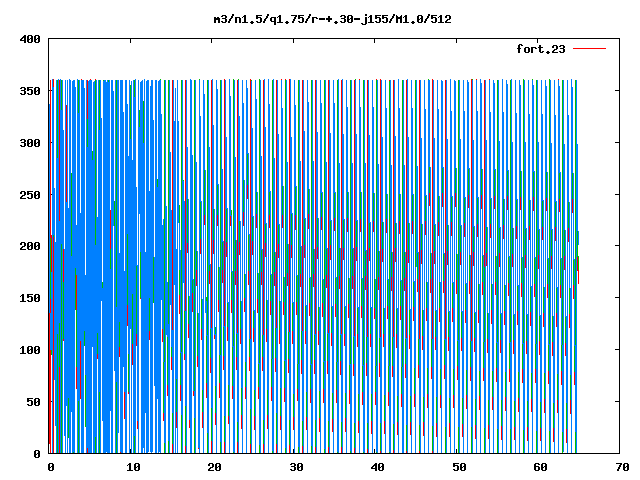Click the red legend line sample

pyautogui.click(x=589, y=49)
